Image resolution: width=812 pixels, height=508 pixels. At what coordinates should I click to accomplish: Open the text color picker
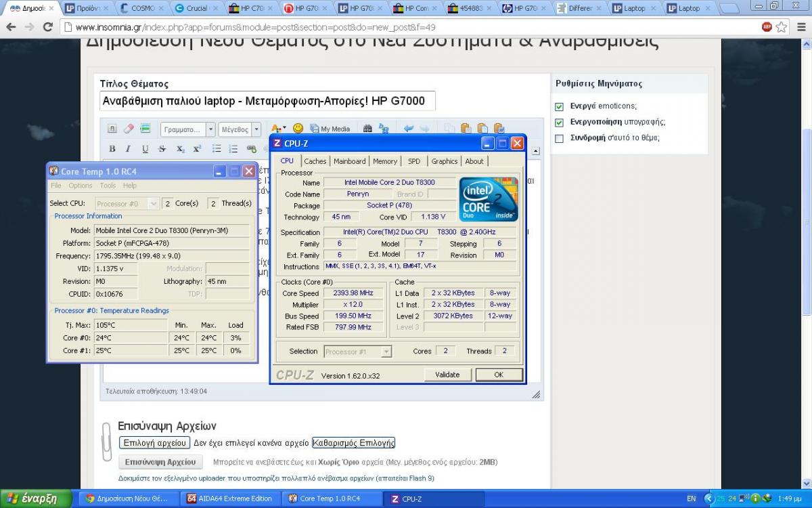pyautogui.click(x=278, y=129)
